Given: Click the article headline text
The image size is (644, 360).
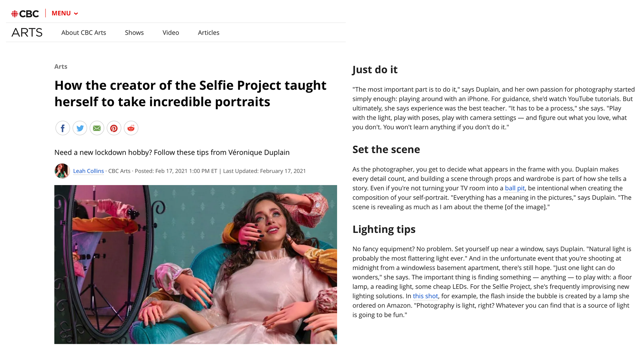Looking at the screenshot, I should 190,94.
